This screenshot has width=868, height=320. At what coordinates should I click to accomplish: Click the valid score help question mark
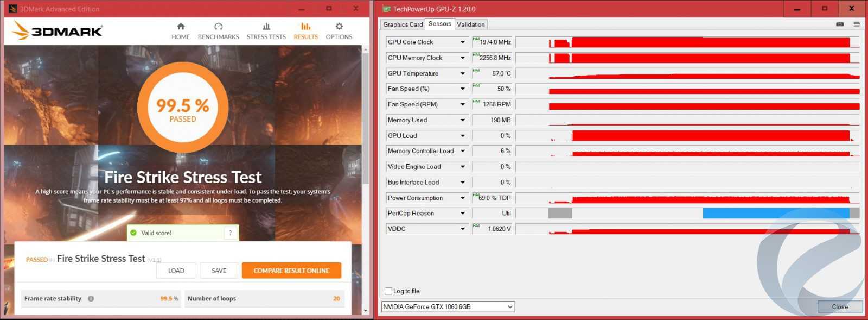231,233
